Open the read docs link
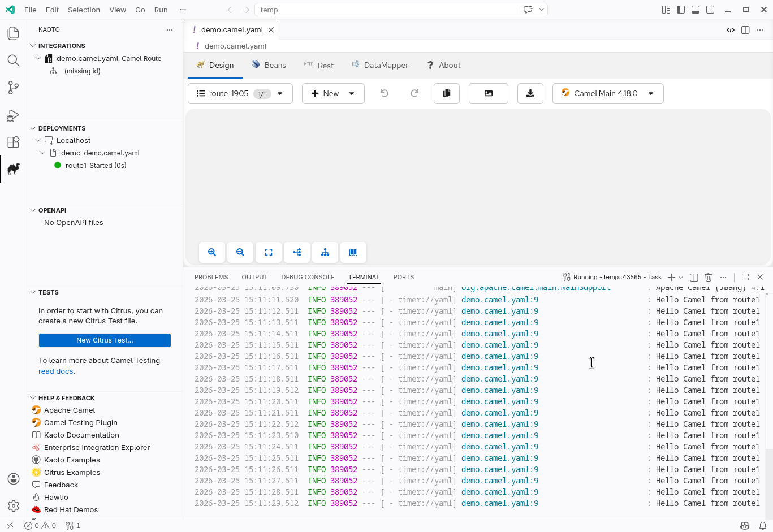The width and height of the screenshot is (773, 532). coord(55,371)
